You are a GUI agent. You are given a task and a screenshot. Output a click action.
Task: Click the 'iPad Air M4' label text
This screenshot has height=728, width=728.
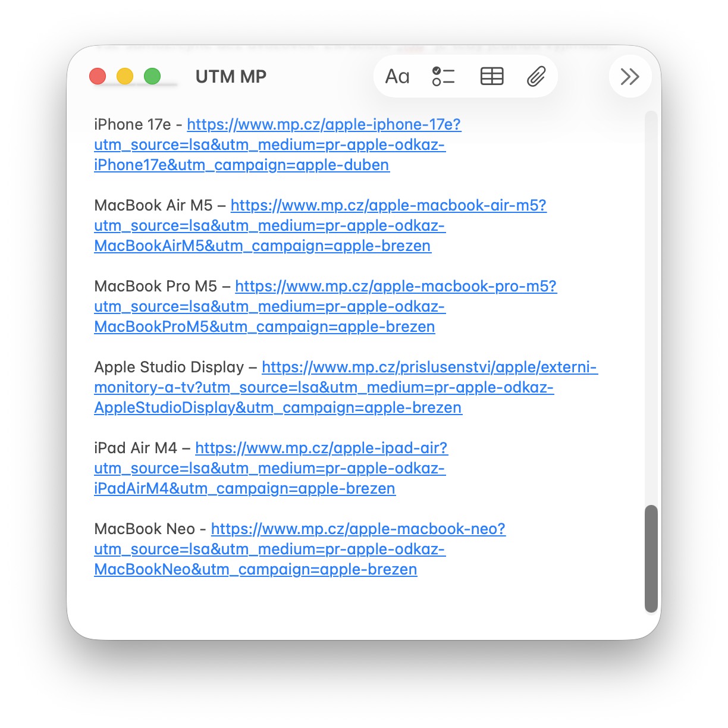[x=136, y=448]
